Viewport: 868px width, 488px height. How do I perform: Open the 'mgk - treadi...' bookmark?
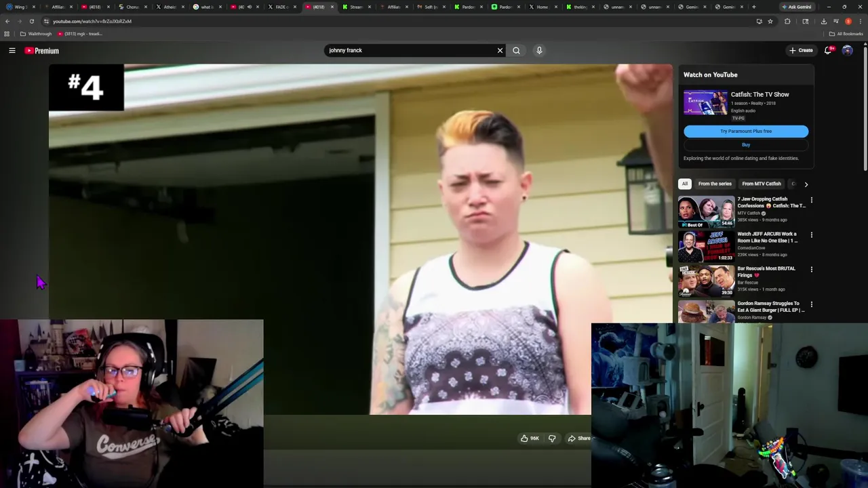[x=80, y=34]
